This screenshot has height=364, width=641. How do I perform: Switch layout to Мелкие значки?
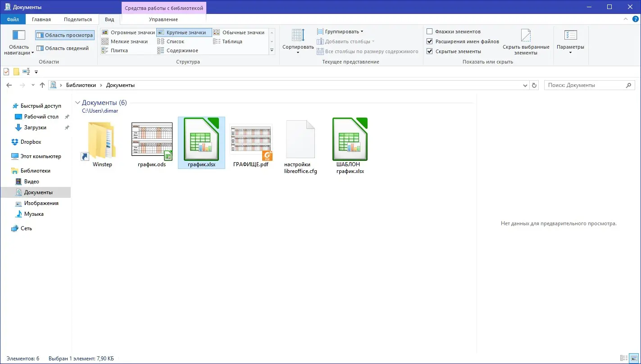coord(125,41)
